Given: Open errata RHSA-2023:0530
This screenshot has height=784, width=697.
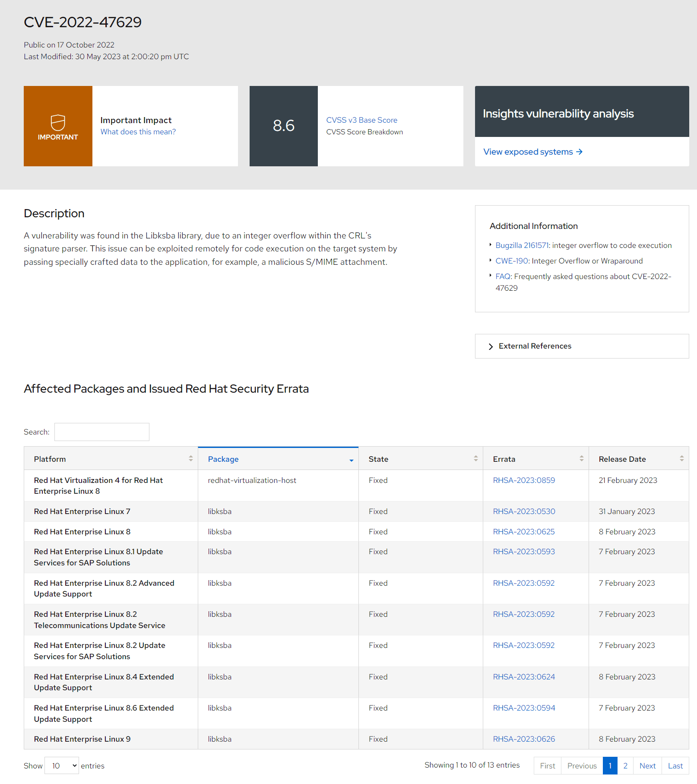Looking at the screenshot, I should 524,511.
